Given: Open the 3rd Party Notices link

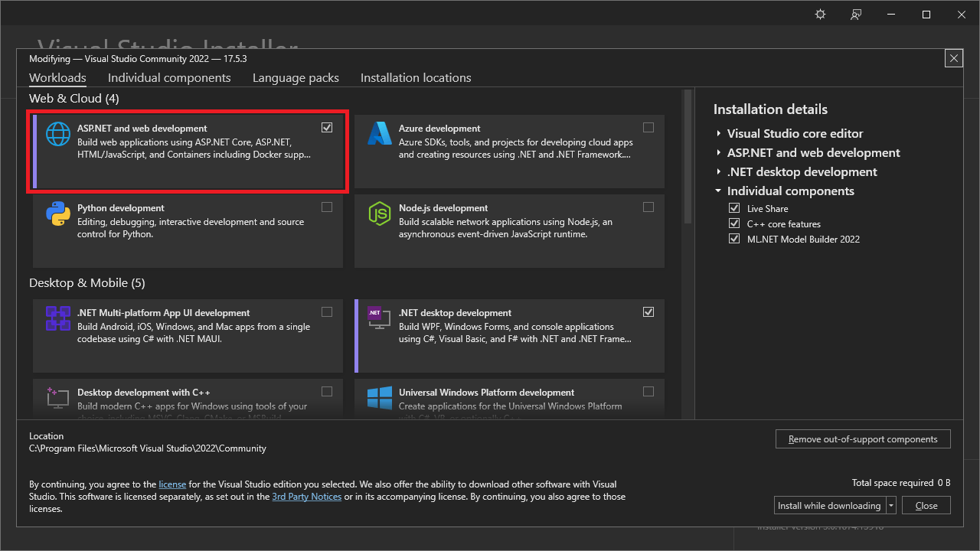Looking at the screenshot, I should 307,497.
